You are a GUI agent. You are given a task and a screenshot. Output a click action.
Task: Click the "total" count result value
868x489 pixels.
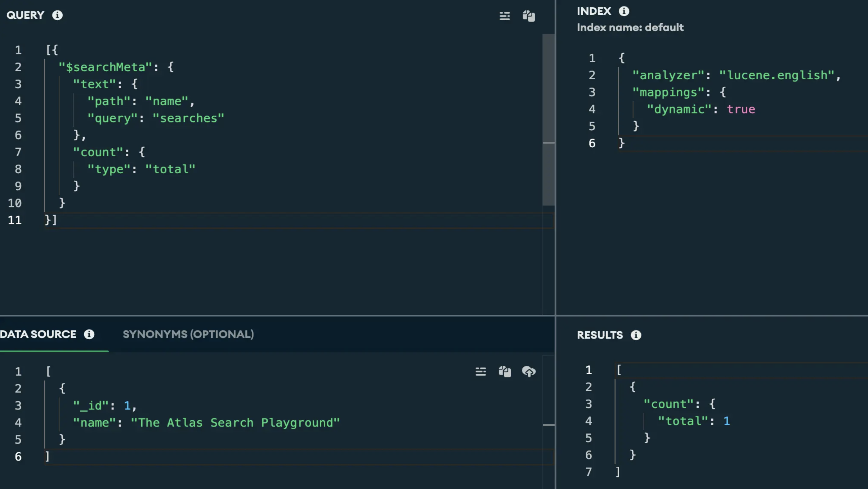pyautogui.click(x=726, y=421)
